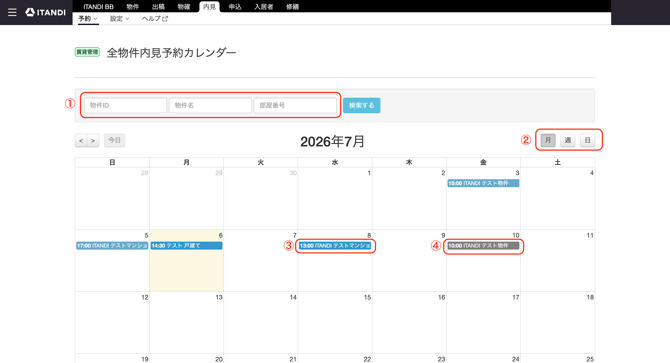This screenshot has width=670, height=363.
Task: Click the 2026年7月 calendar title
Action: 332,141
